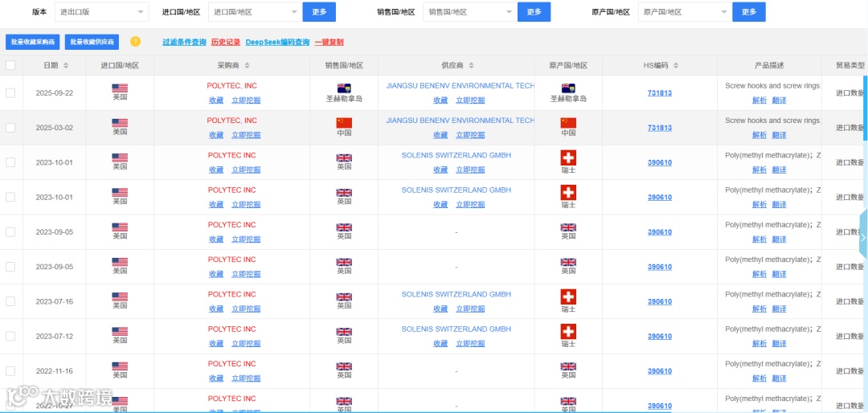Click 立即挖掘 under supplier in 2025-03-02 row

(470, 135)
